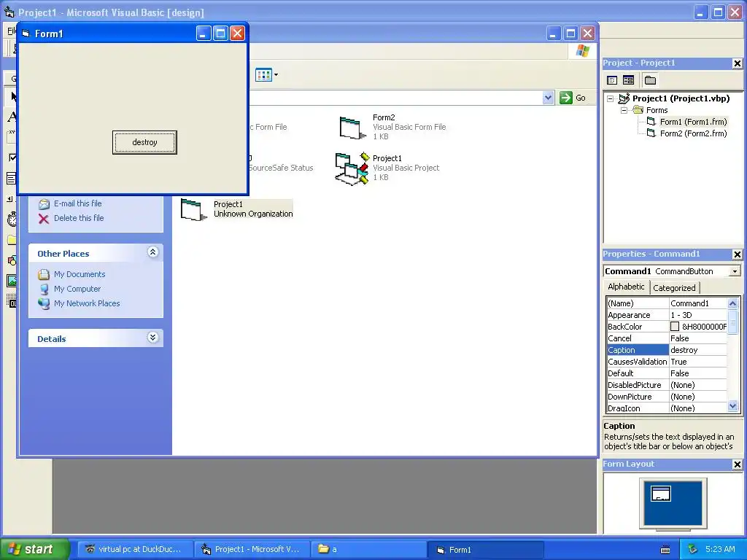747x560 pixels.
Task: Click the Form1 window title bar icon
Action: (26, 34)
